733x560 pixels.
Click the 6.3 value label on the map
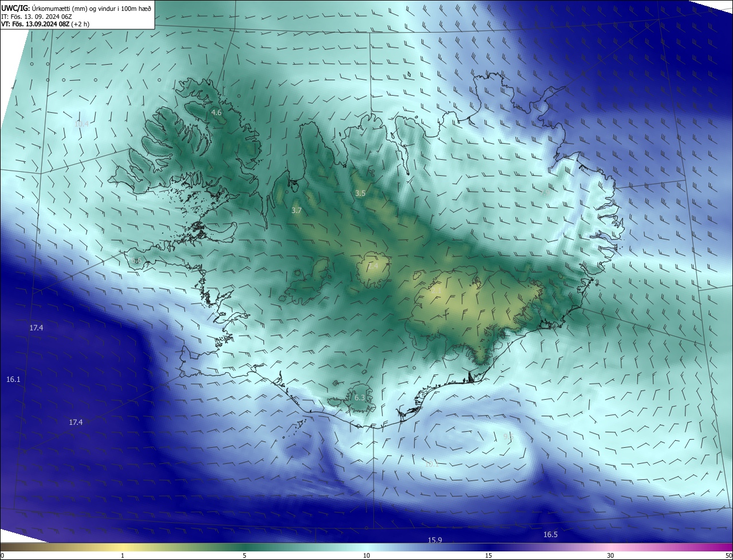360,397
